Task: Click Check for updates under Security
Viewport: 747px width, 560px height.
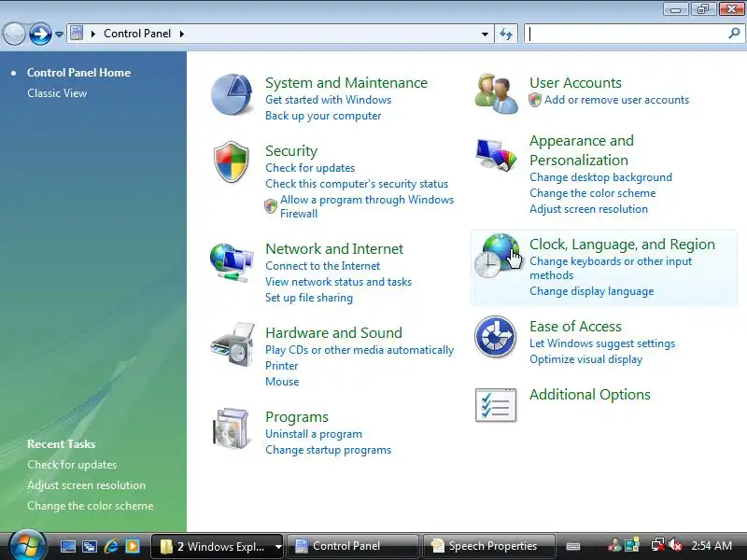Action: tap(310, 168)
